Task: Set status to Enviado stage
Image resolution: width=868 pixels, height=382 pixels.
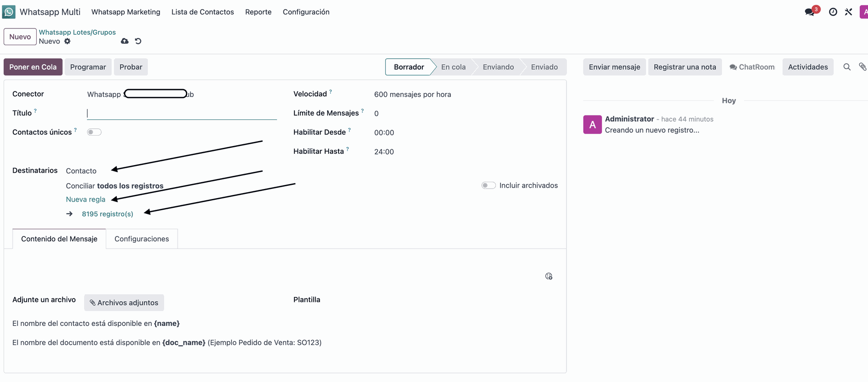Action: [x=544, y=67]
